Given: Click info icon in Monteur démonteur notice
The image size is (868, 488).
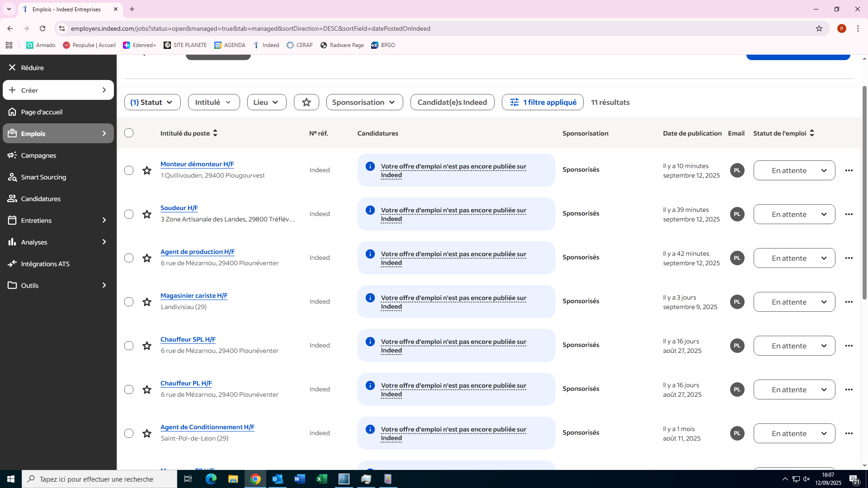Looking at the screenshot, I should click(370, 166).
